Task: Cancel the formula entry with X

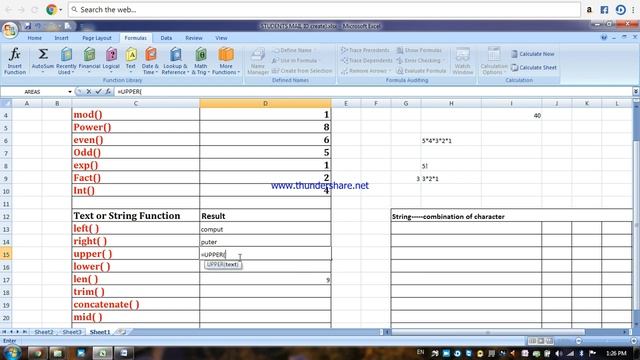Action: pos(89,92)
